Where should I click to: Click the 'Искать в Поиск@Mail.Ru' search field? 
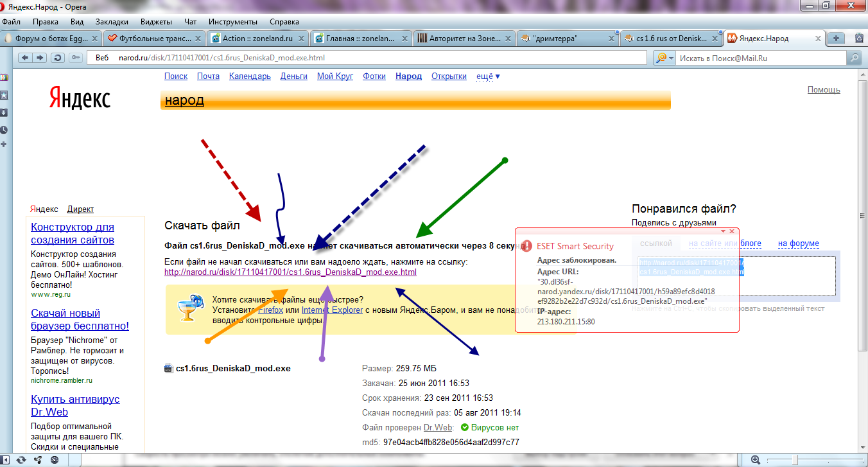pyautogui.click(x=761, y=58)
